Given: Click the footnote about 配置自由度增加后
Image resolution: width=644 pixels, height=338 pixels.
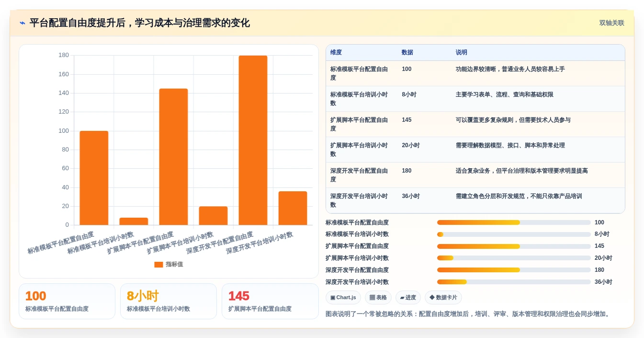Looking at the screenshot, I should point(468,314).
